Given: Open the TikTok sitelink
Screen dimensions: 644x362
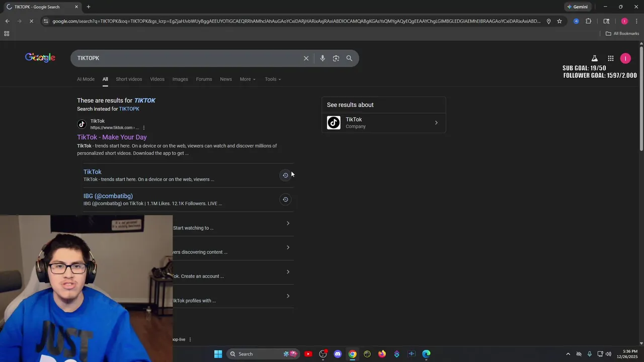Looking at the screenshot, I should [93, 172].
